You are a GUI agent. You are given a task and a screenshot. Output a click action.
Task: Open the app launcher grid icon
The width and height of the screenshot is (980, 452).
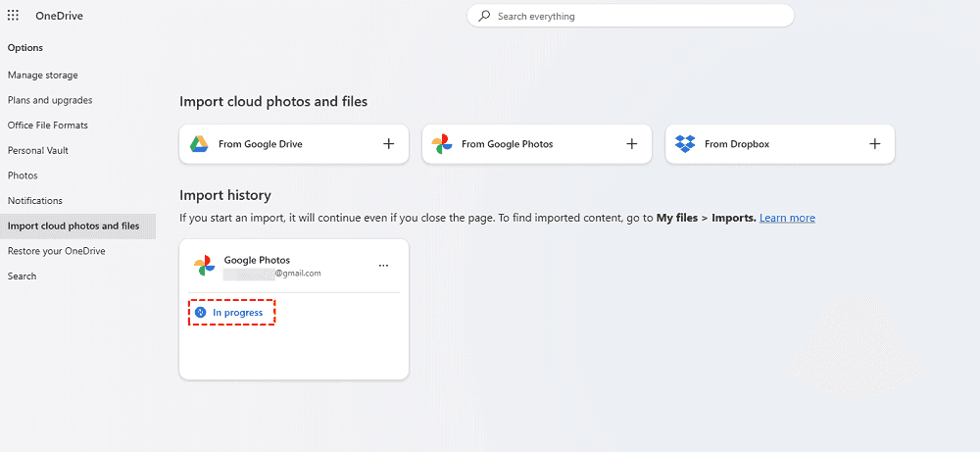(13, 16)
